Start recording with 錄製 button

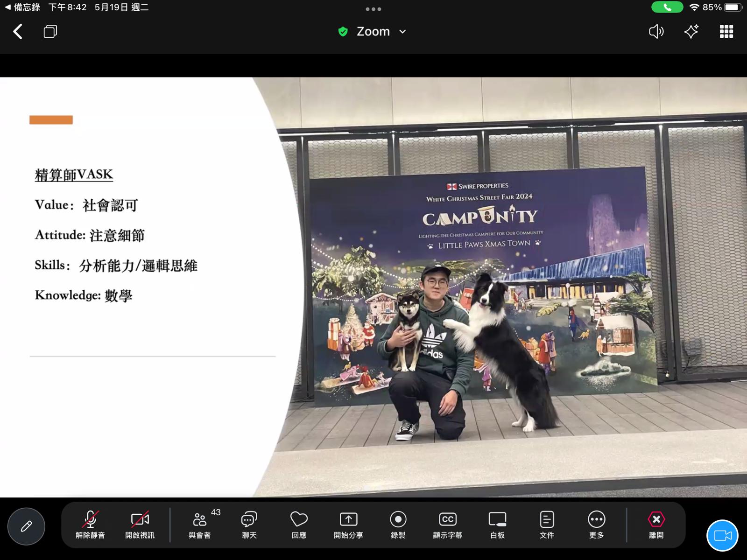click(398, 525)
